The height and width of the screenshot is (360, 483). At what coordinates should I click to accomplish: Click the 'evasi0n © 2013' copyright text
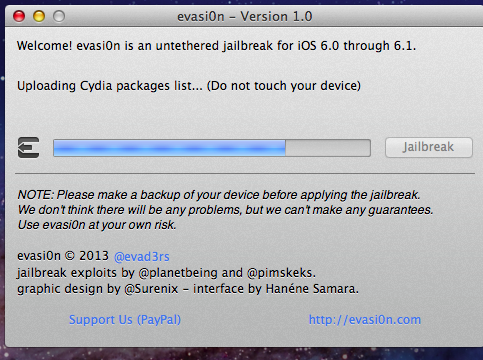pos(63,256)
